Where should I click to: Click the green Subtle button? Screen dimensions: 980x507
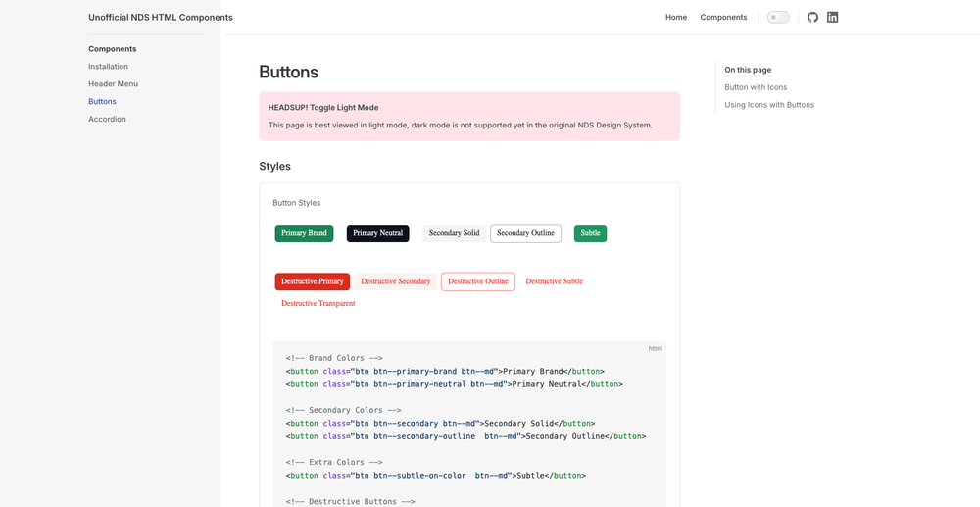[x=591, y=233]
